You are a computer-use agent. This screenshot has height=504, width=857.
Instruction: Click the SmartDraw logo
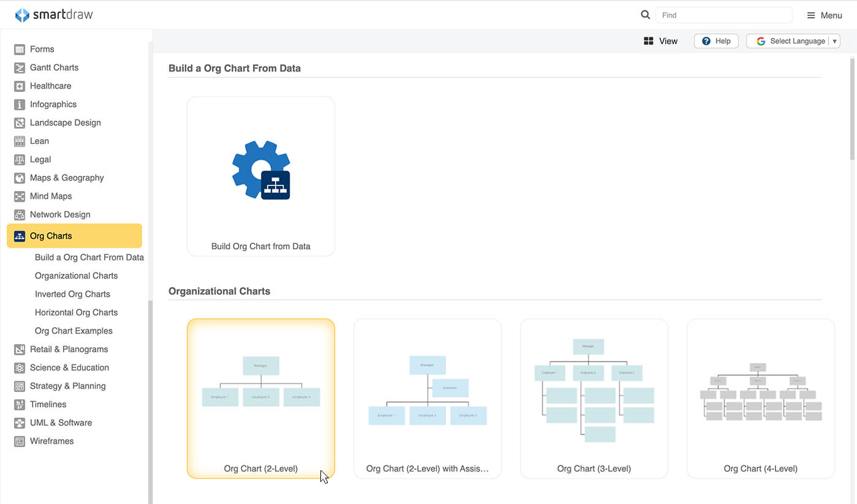click(54, 15)
